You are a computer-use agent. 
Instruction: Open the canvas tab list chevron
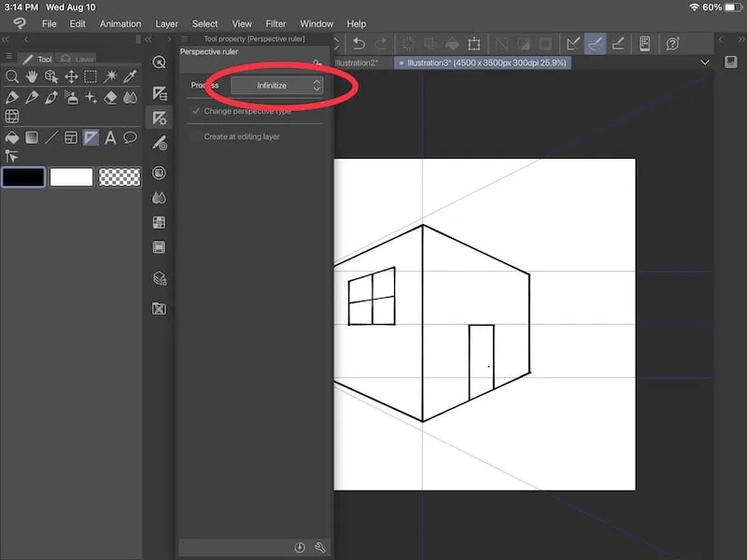[x=706, y=63]
